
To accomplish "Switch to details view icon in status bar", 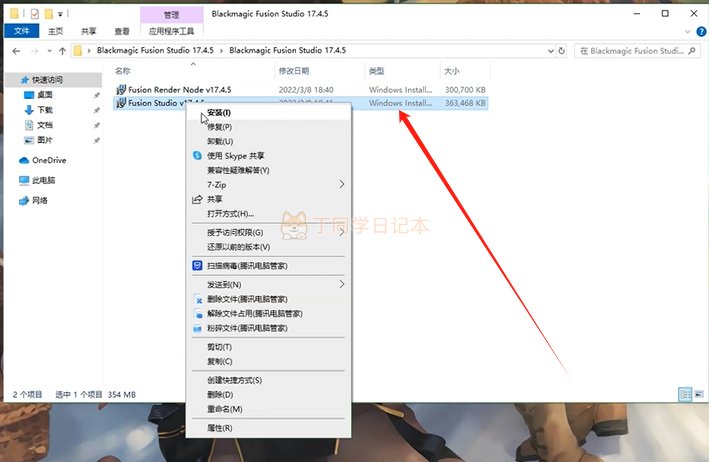I will [685, 395].
